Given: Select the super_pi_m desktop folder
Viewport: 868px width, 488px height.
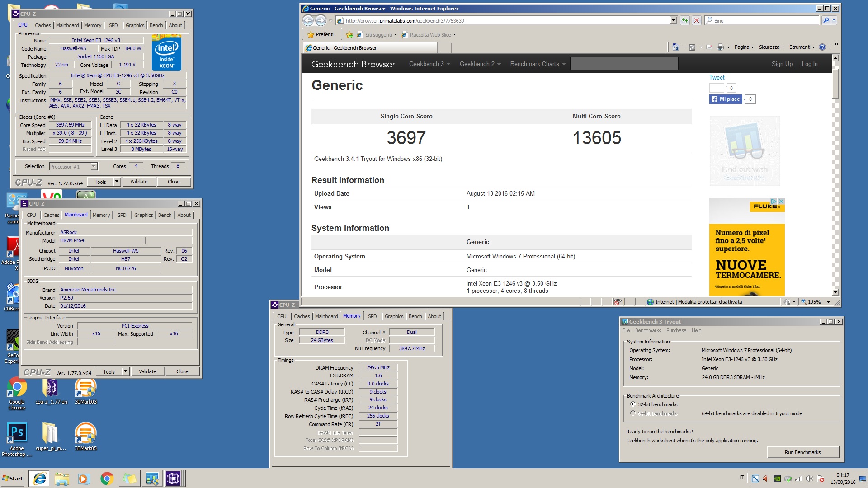Looking at the screenshot, I should (51, 437).
